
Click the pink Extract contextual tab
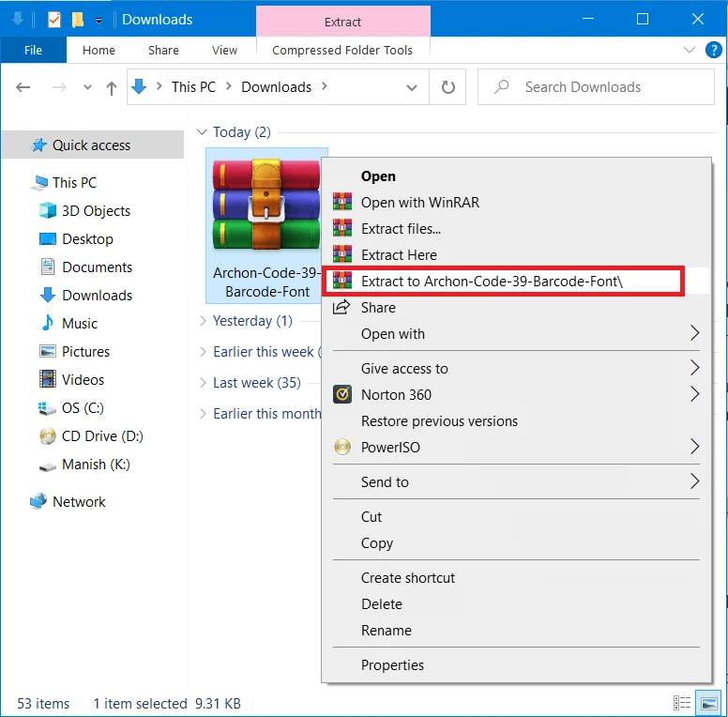[x=342, y=22]
